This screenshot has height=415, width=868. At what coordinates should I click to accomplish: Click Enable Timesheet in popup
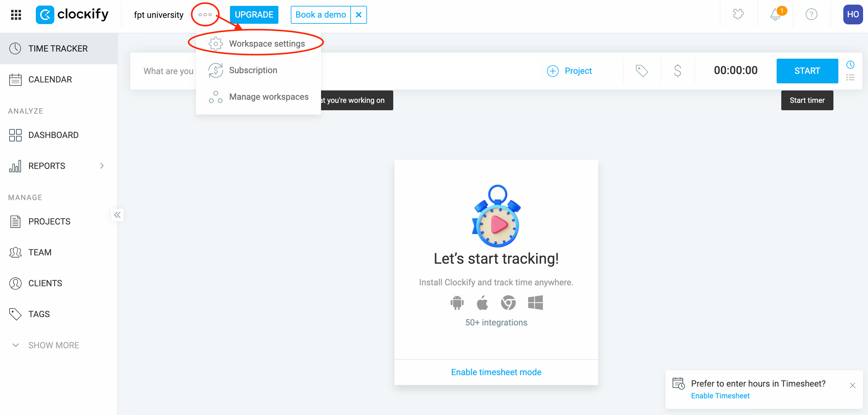pos(720,396)
